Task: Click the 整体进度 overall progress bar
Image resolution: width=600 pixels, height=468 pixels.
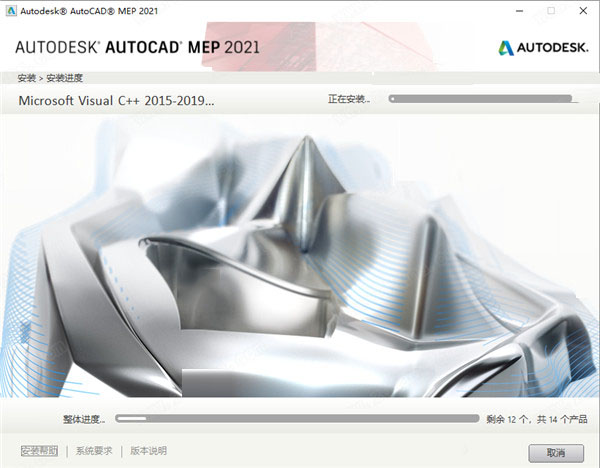Action: point(297,419)
